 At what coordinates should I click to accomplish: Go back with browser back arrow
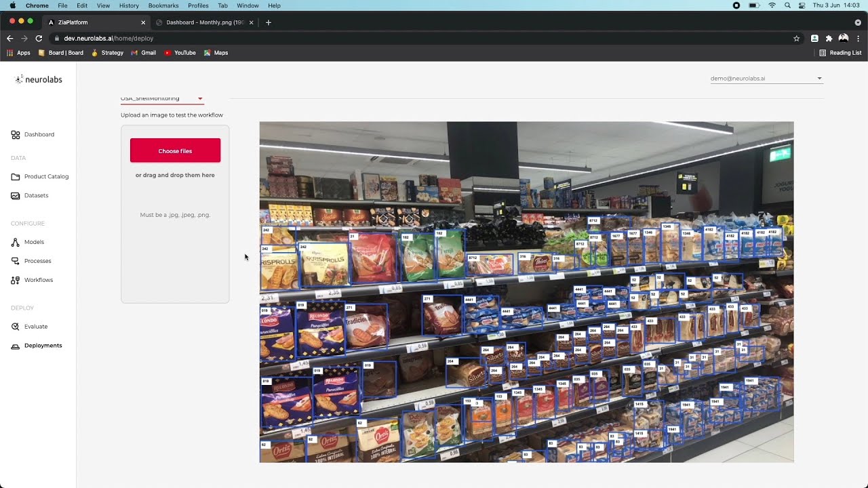point(9,39)
